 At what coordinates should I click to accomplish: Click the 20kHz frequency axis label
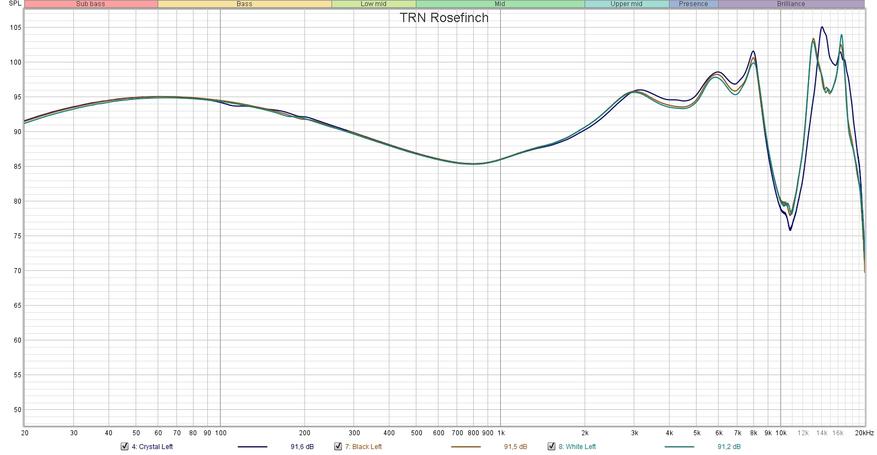click(x=864, y=433)
